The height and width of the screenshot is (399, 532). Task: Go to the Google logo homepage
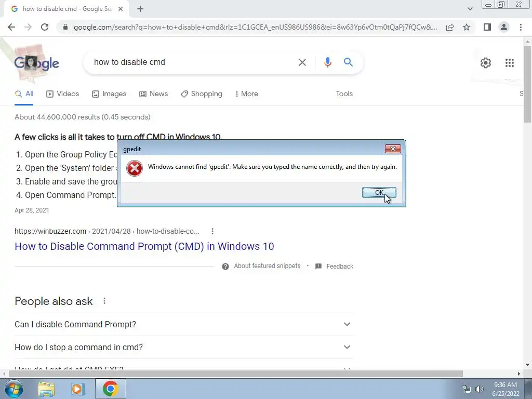coord(37,63)
